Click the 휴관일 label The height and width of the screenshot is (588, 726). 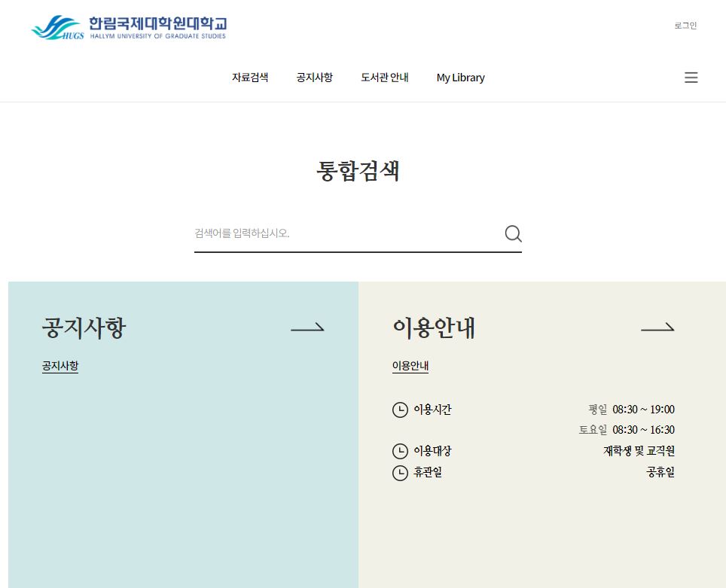click(x=428, y=472)
